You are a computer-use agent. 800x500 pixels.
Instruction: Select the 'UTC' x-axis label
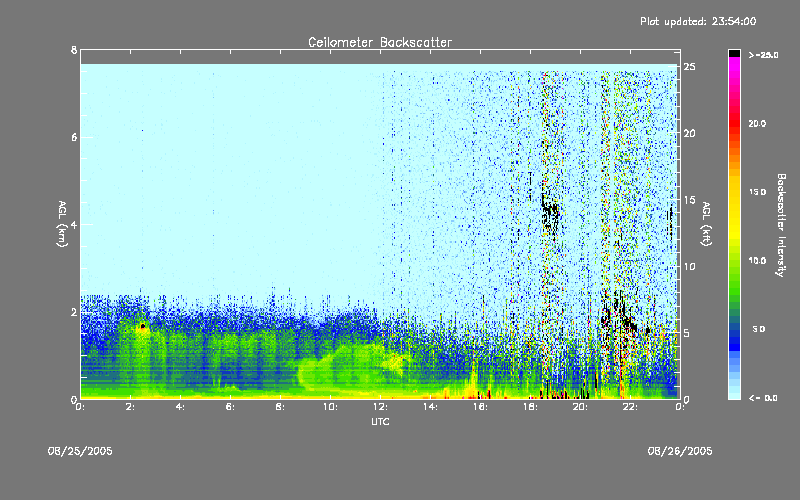[380, 421]
